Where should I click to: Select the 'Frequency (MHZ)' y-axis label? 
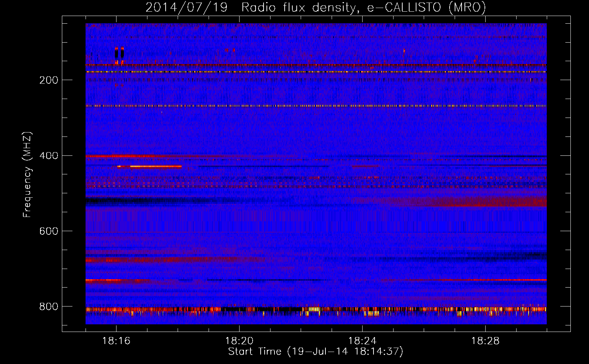[27, 175]
